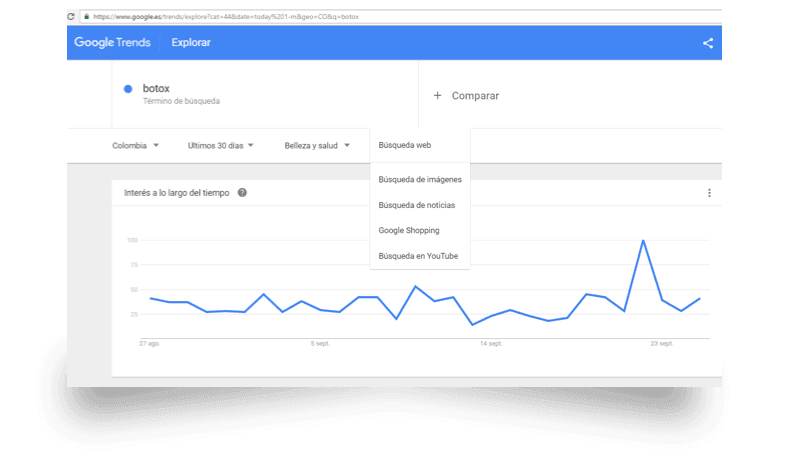
Task: Click the share icon in the header
Action: point(708,43)
